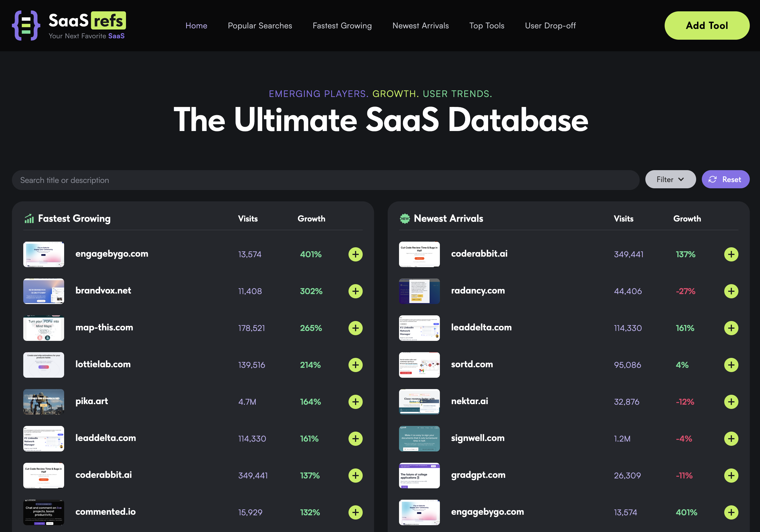
Task: Add pika.art via its plus icon
Action: (x=356, y=402)
